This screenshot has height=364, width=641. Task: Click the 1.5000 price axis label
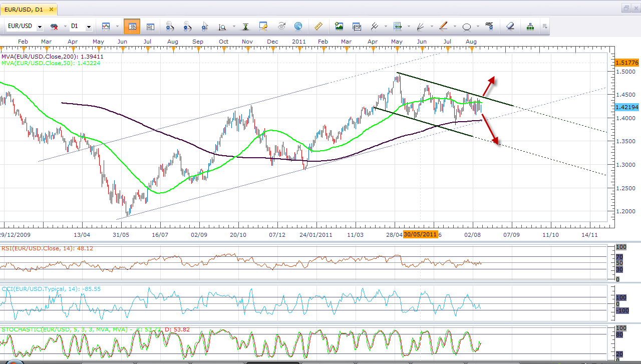point(625,72)
